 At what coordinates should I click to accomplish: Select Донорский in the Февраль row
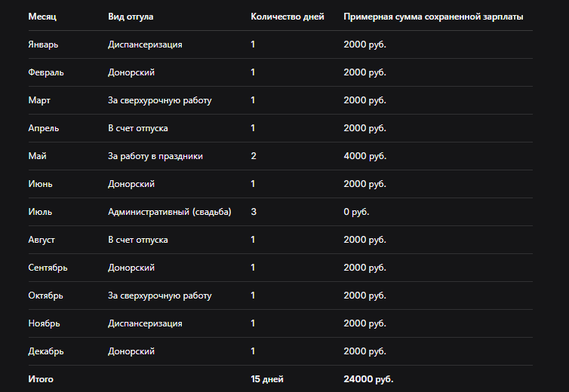[x=131, y=72]
